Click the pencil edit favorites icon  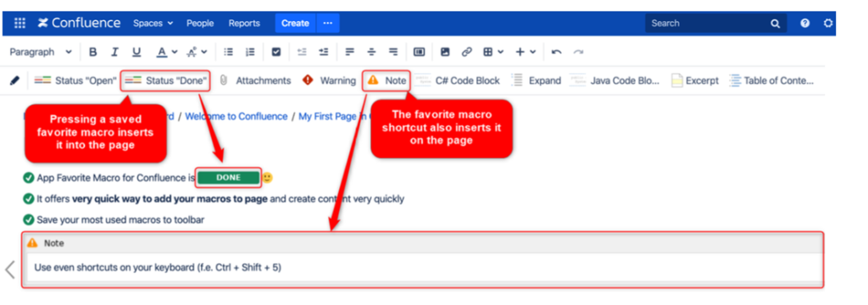point(15,80)
